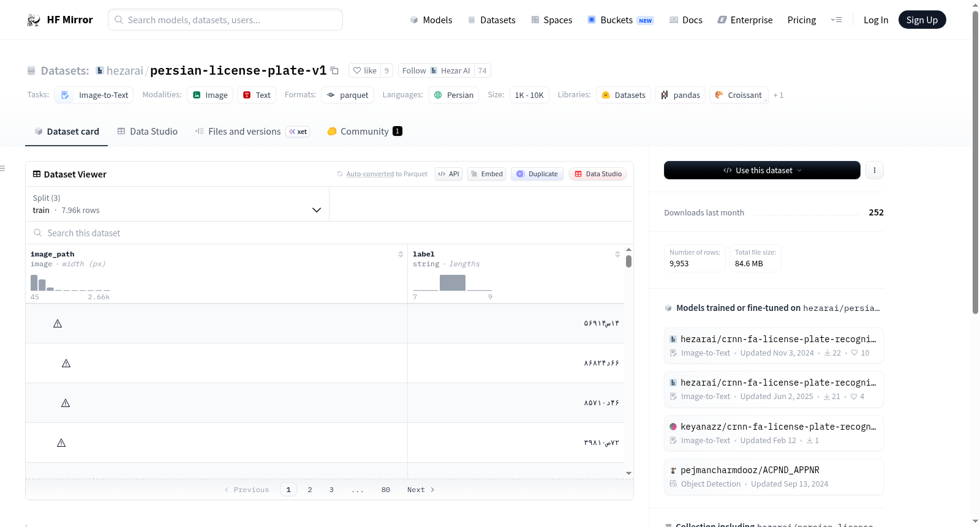This screenshot has height=527, width=980.
Task: Click the pandas library tag
Action: tap(680, 95)
